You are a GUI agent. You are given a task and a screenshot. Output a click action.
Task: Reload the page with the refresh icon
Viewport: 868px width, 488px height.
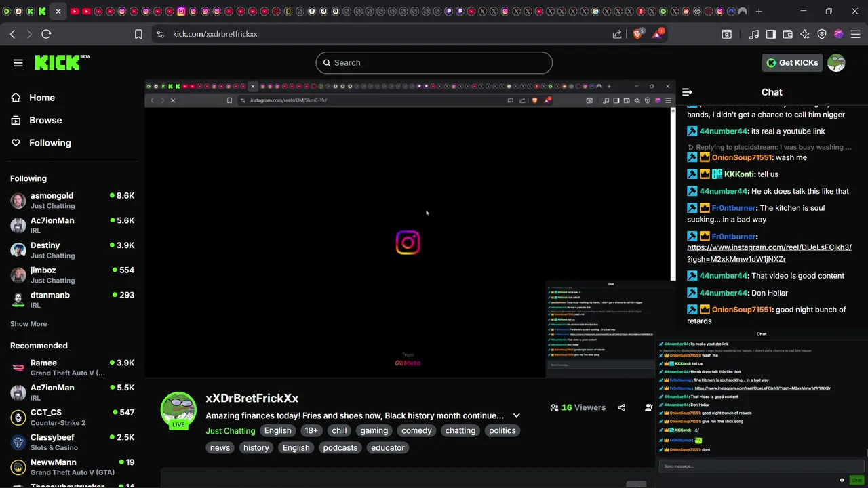click(46, 34)
